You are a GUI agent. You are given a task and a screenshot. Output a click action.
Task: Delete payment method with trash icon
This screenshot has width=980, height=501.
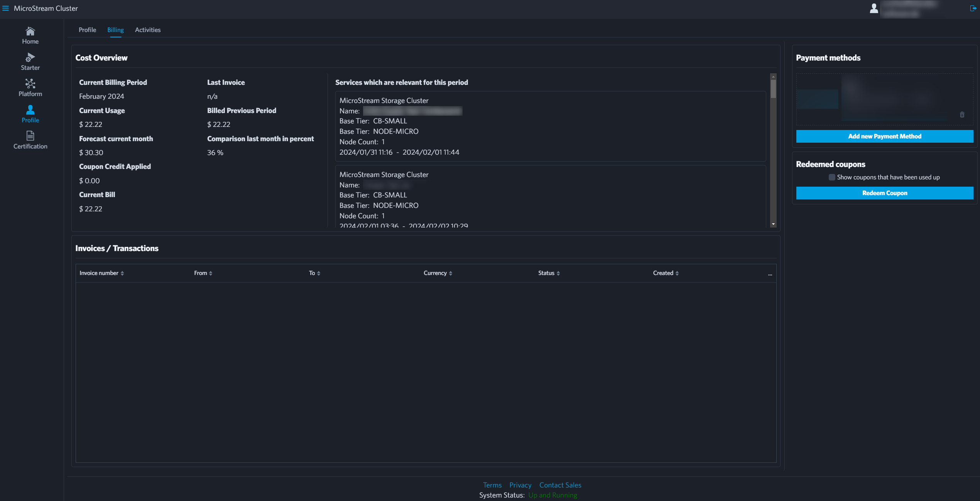tap(962, 115)
